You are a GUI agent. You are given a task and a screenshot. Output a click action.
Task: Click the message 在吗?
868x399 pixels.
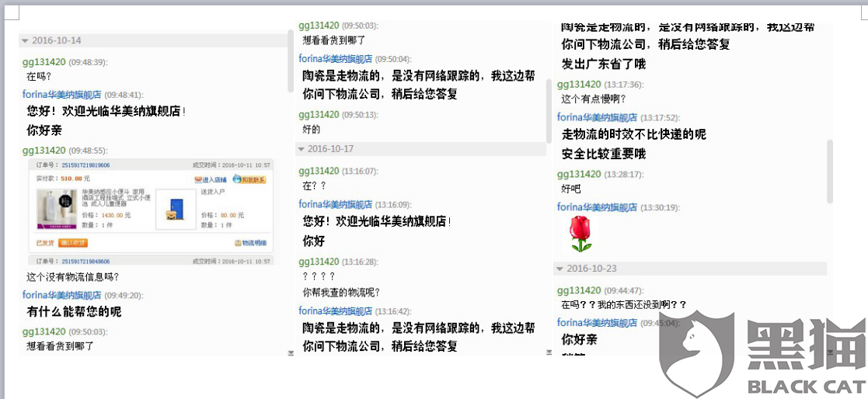pos(39,77)
